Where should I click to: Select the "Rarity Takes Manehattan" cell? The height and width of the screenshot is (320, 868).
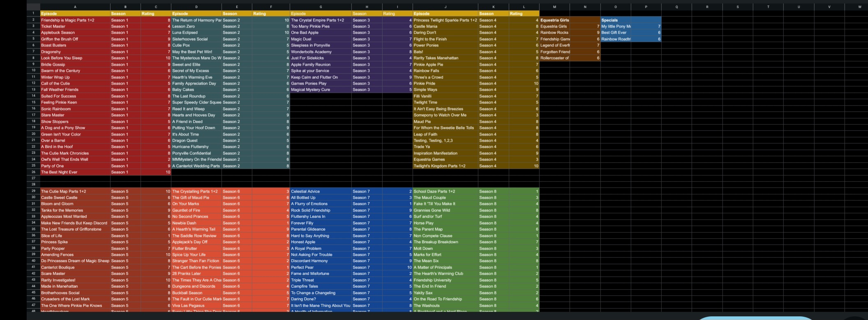(446, 58)
